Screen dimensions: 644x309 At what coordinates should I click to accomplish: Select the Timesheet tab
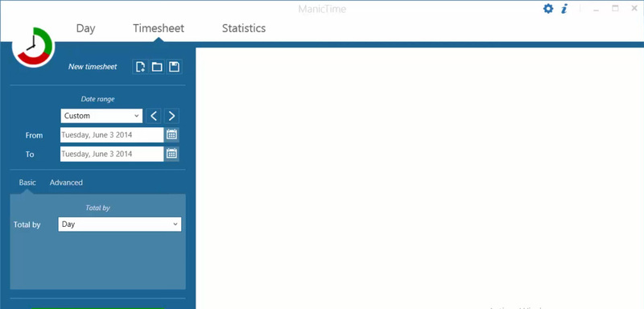pos(159,28)
